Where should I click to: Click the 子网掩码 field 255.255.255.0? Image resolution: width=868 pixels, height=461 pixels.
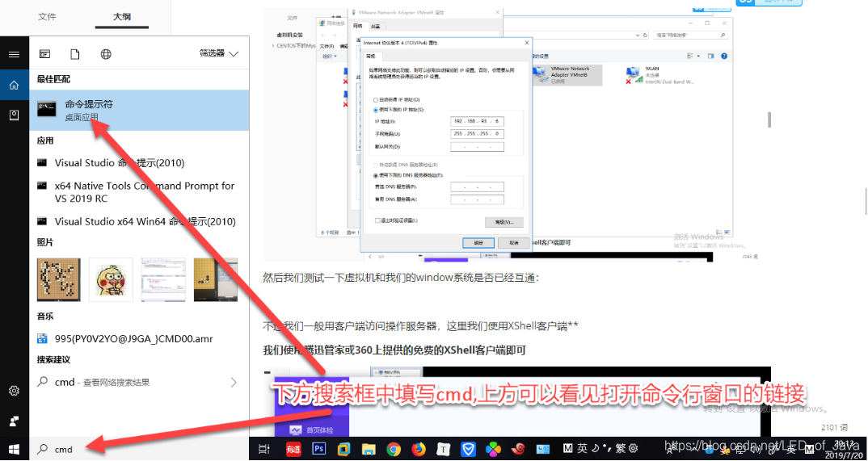[x=477, y=134]
